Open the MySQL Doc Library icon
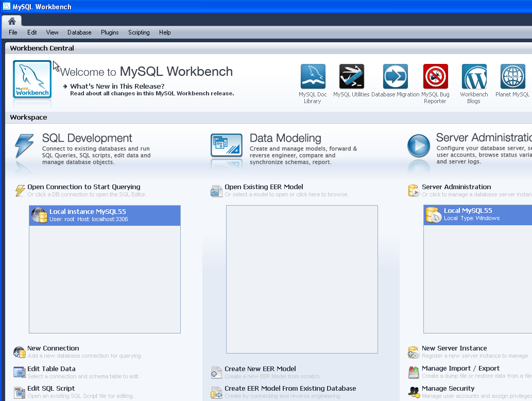The image size is (532, 401). [313, 77]
